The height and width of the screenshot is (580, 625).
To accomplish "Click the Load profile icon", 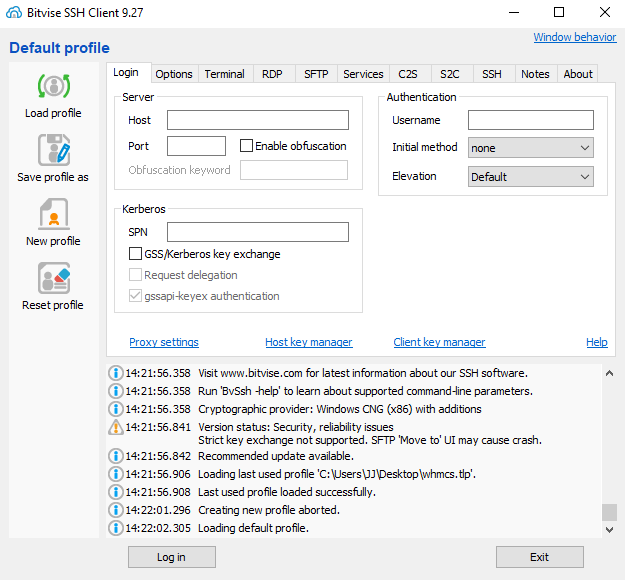I will pyautogui.click(x=54, y=86).
